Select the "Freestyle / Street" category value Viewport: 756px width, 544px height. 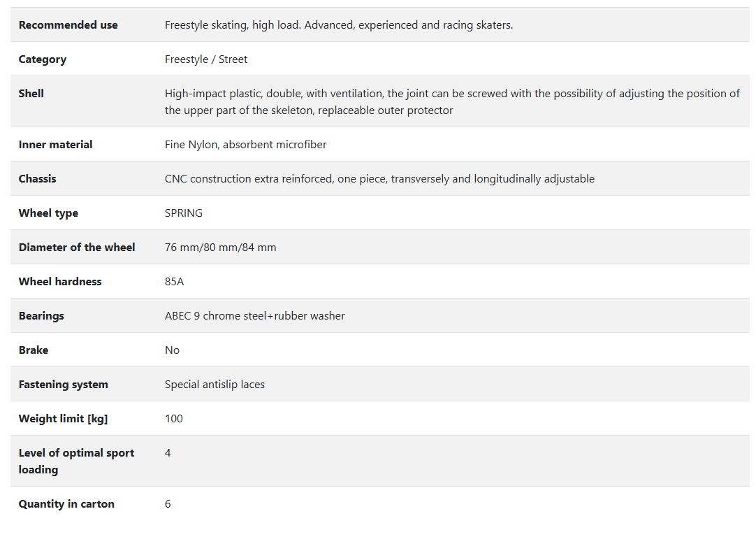pos(206,59)
